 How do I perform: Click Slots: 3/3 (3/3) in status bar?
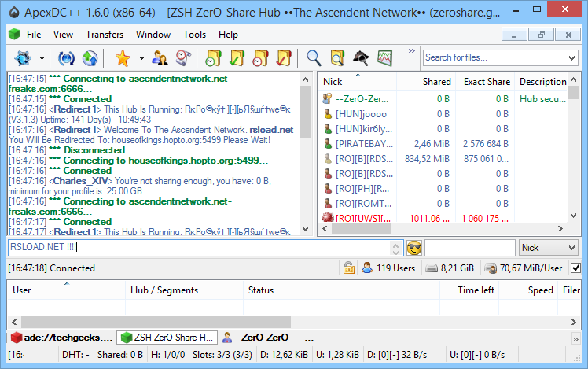pos(222,355)
